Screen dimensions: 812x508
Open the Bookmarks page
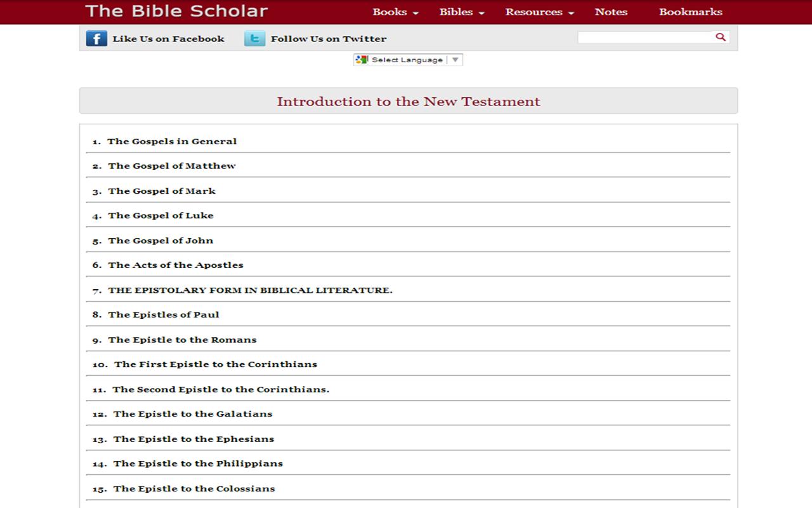(690, 12)
